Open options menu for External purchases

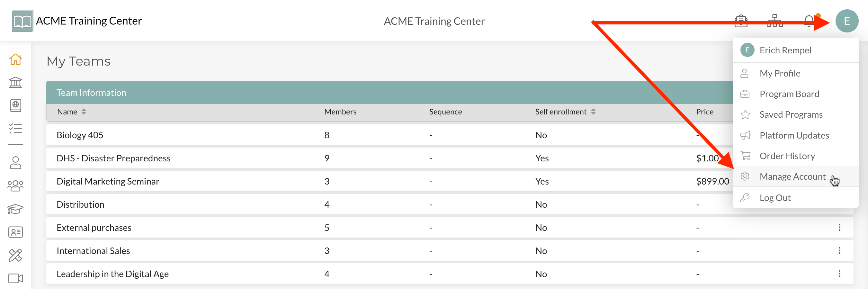[x=839, y=228]
